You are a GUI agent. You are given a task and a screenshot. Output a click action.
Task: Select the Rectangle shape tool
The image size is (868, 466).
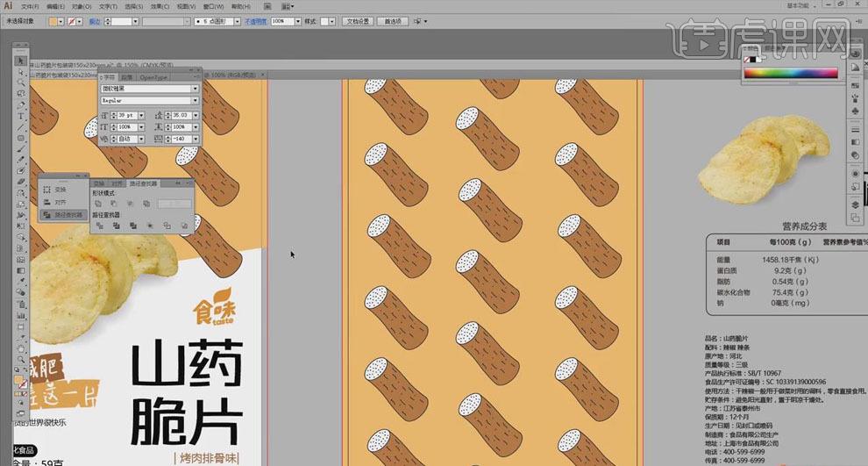click(x=21, y=138)
